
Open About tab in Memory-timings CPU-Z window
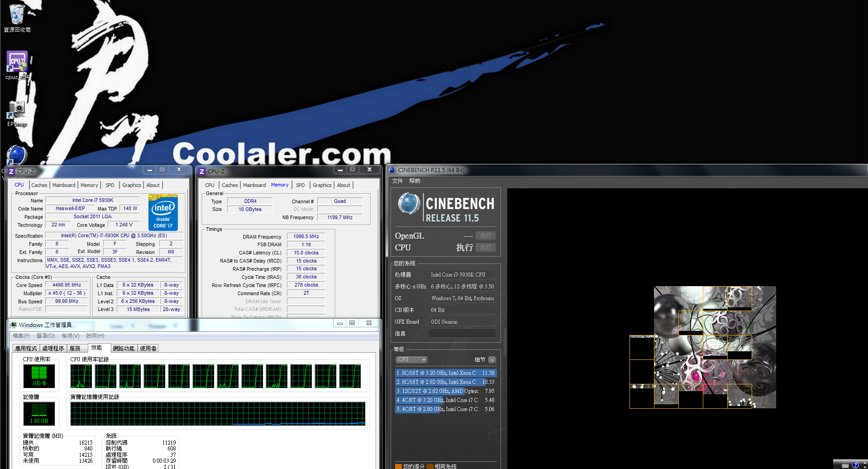click(x=343, y=185)
